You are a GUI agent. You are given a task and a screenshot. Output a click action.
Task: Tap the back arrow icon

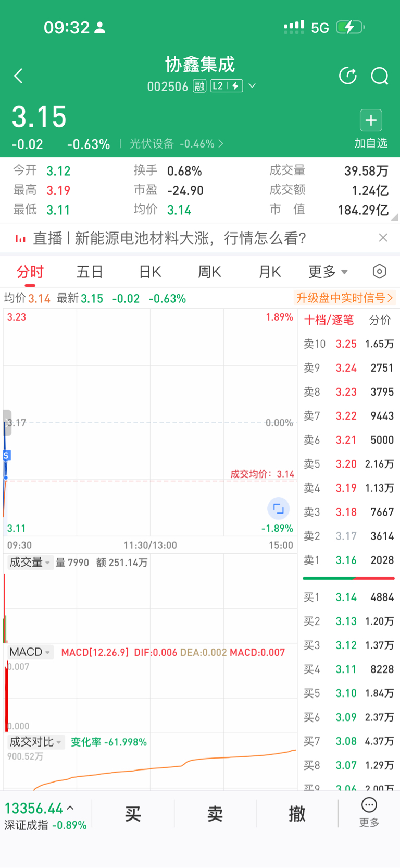[19, 76]
